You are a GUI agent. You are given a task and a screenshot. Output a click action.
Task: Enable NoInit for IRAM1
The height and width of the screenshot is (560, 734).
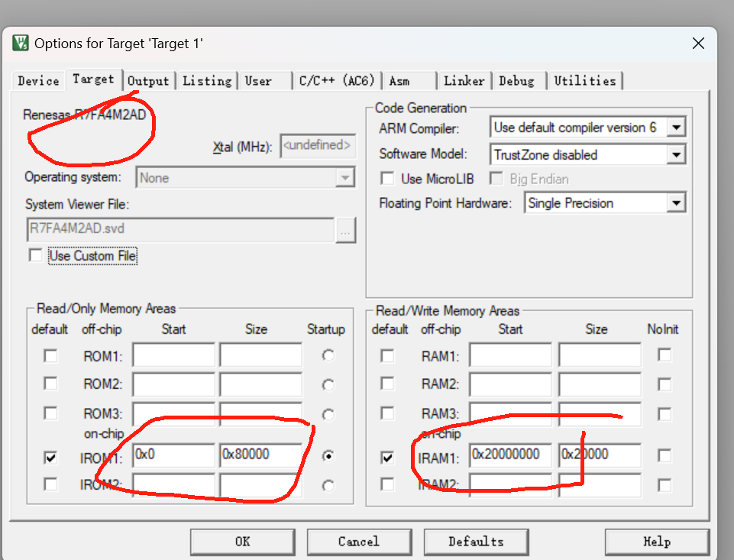pyautogui.click(x=664, y=455)
